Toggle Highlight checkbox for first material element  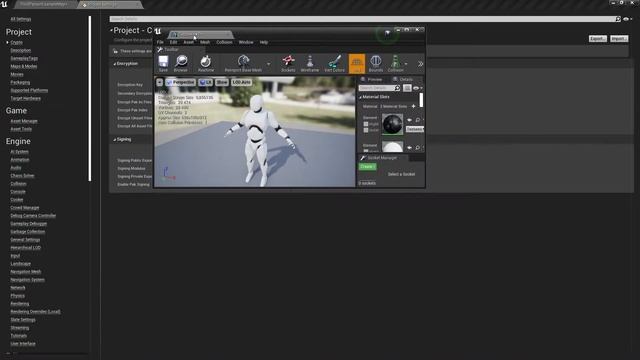point(366,124)
